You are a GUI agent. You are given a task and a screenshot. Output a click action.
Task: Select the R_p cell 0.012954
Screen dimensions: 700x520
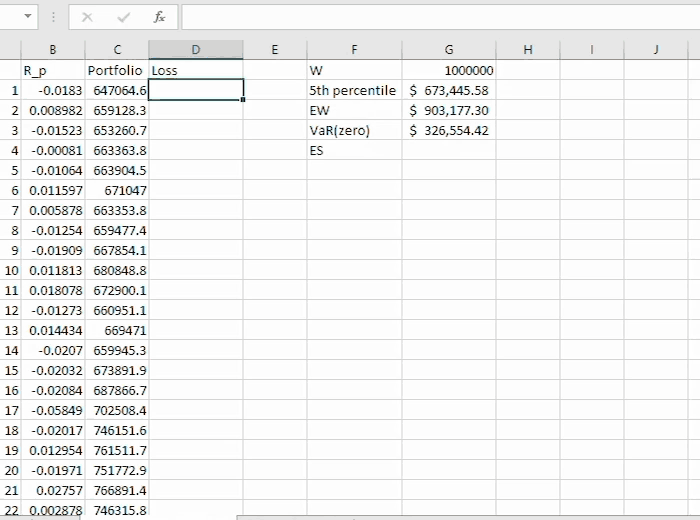pos(53,450)
